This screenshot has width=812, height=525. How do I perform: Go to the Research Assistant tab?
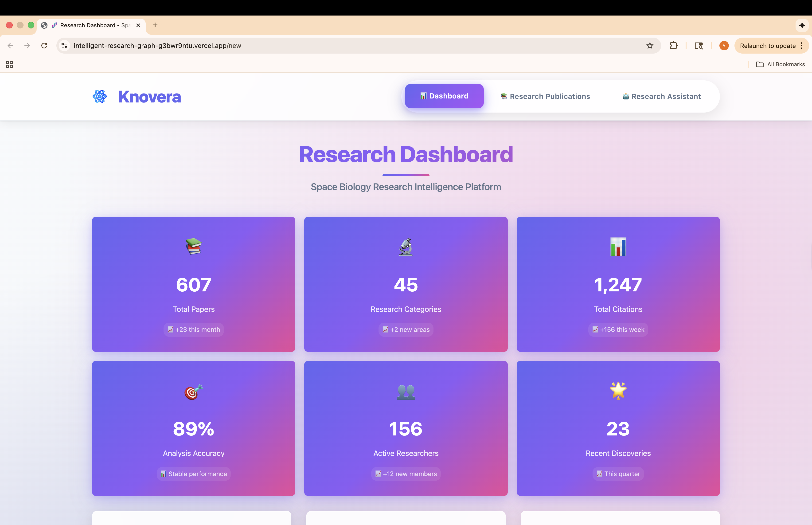point(661,97)
